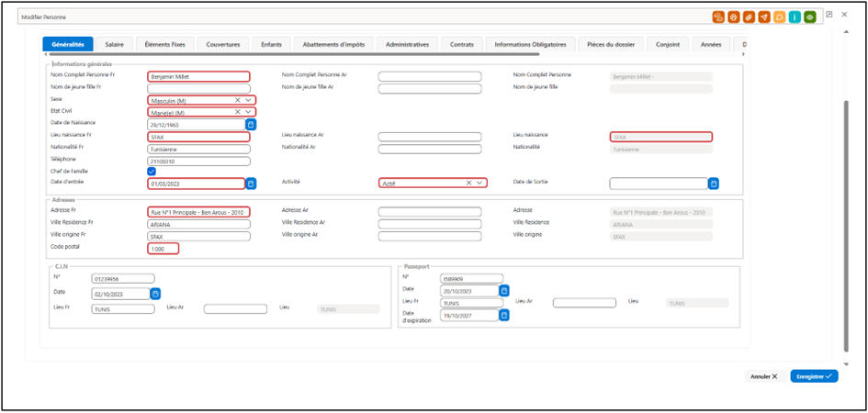Click the paperclip attachment icon

749,17
